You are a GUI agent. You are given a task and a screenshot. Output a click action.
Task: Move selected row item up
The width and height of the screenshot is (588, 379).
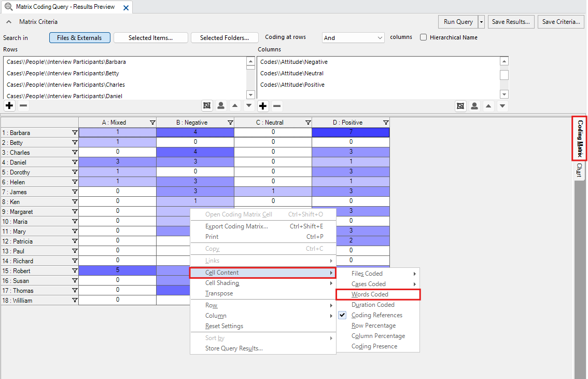point(235,105)
